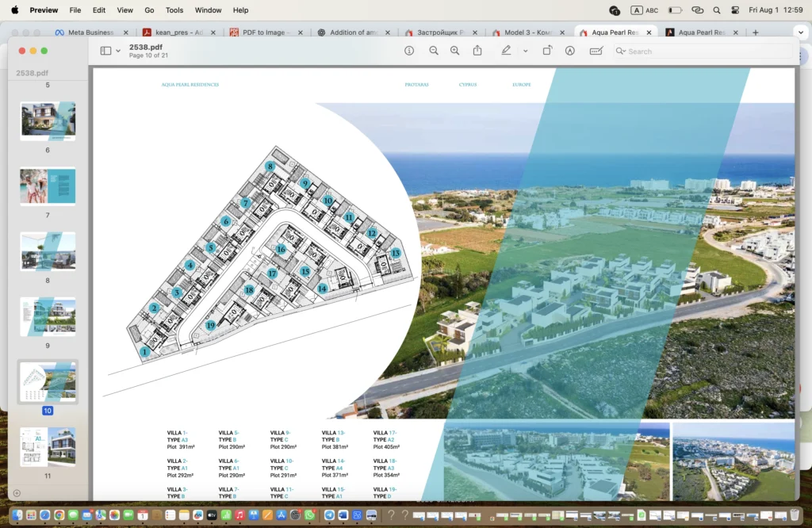Open Trash from the Dock
812x528 pixels.
[795, 515]
